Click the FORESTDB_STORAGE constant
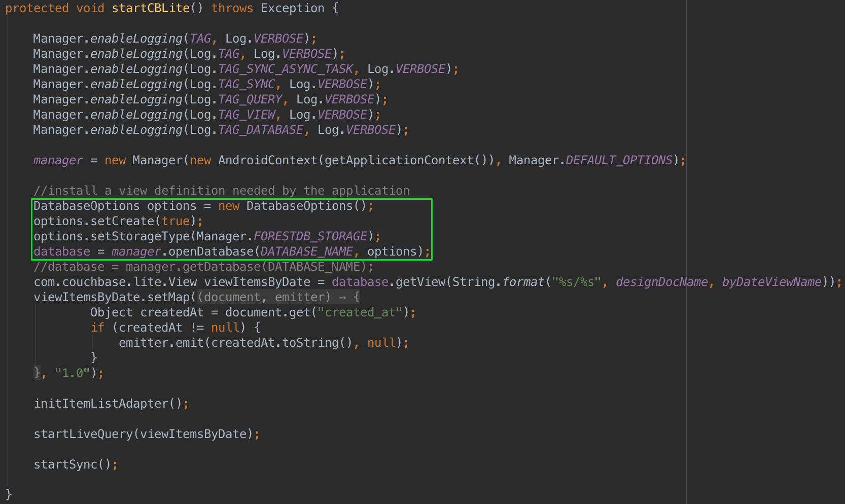This screenshot has width=845, height=504. (310, 236)
